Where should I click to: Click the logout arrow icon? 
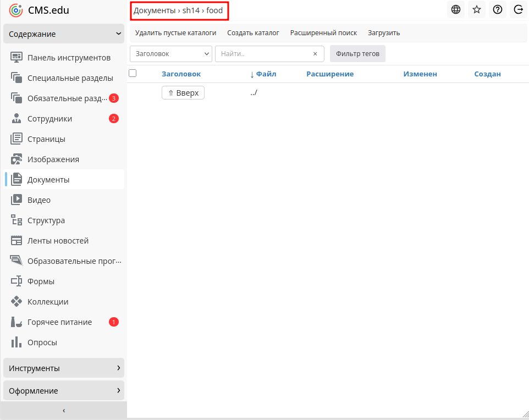[518, 9]
